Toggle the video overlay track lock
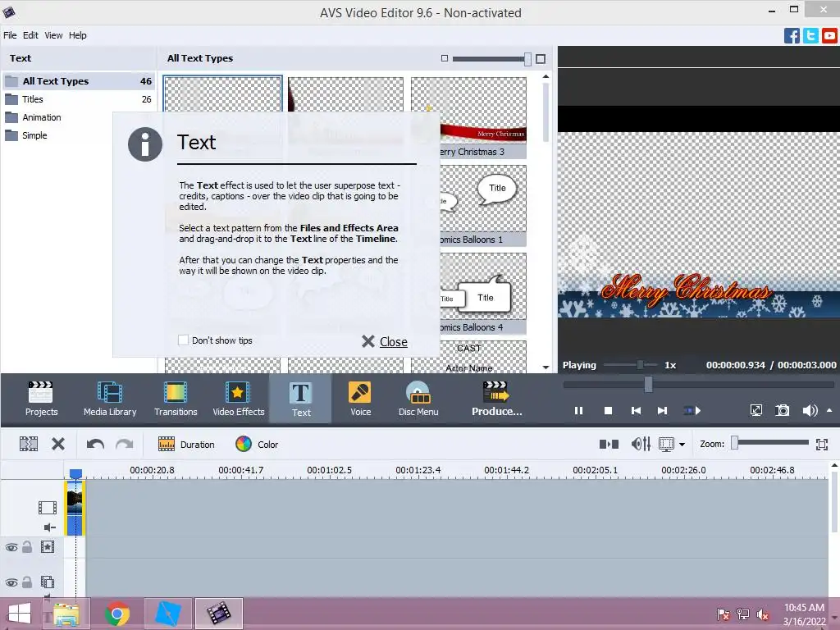 pos(27,582)
